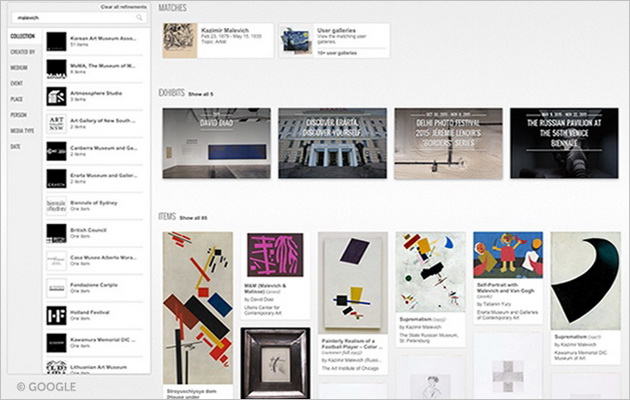Screen dimensions: 630x400
Task: Select the Media Type refinement tab
Action: (22, 131)
